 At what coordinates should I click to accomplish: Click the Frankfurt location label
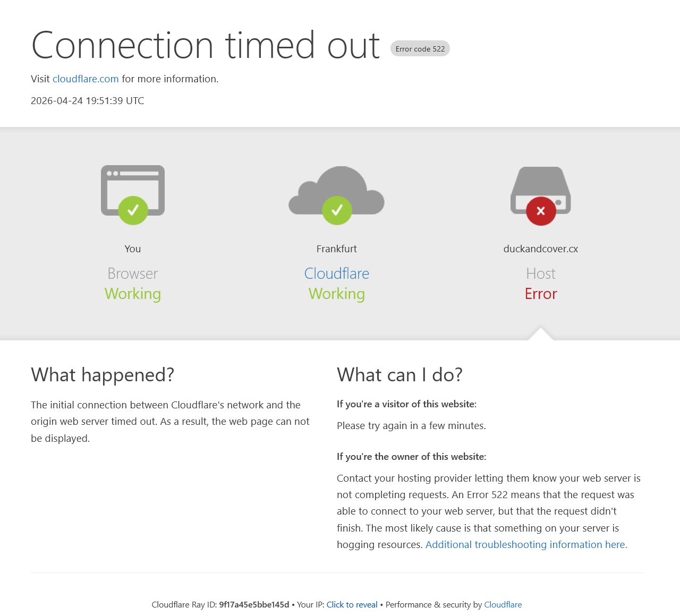click(337, 249)
